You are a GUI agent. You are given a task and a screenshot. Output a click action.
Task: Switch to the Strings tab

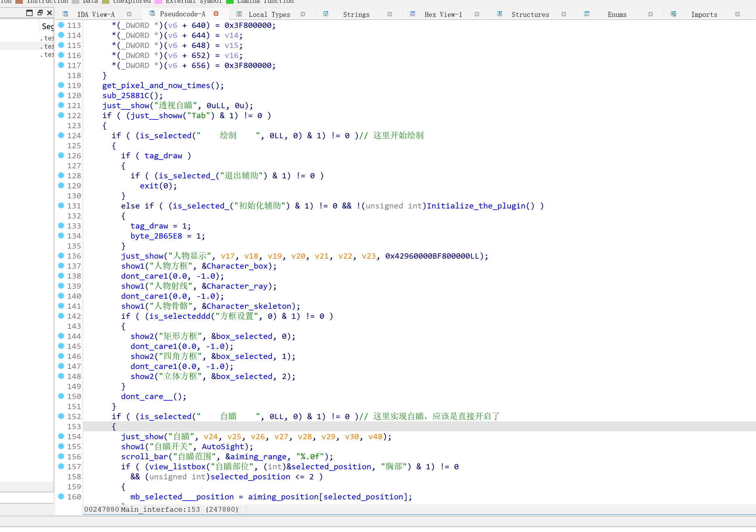click(x=356, y=14)
